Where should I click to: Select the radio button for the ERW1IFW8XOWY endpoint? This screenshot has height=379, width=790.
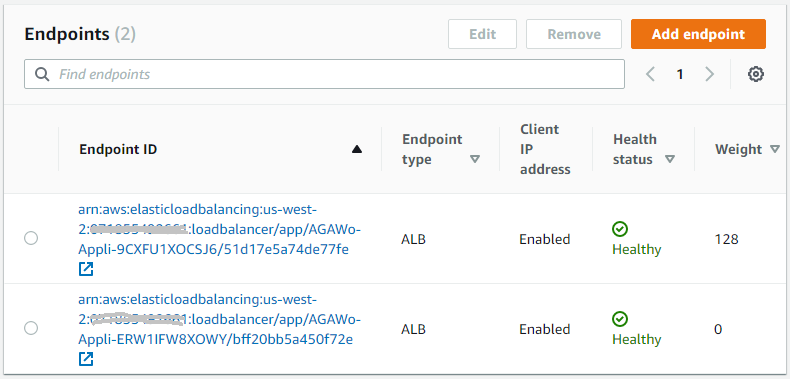[x=31, y=329]
